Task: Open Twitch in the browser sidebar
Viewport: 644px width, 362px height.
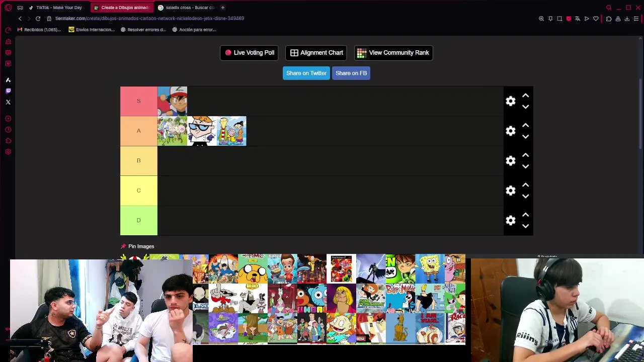Action: click(8, 91)
